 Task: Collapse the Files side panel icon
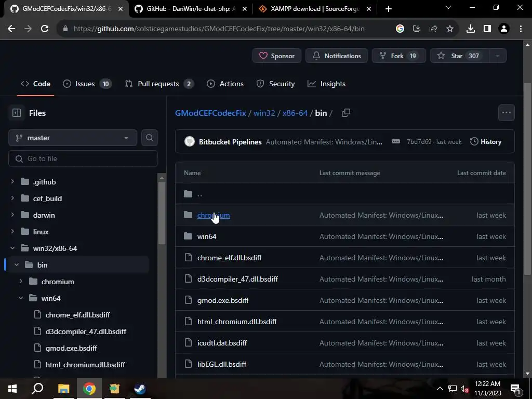coord(16,113)
